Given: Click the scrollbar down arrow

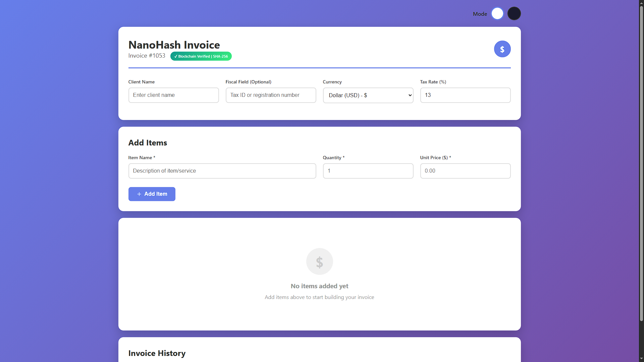Looking at the screenshot, I should pyautogui.click(x=641, y=359).
